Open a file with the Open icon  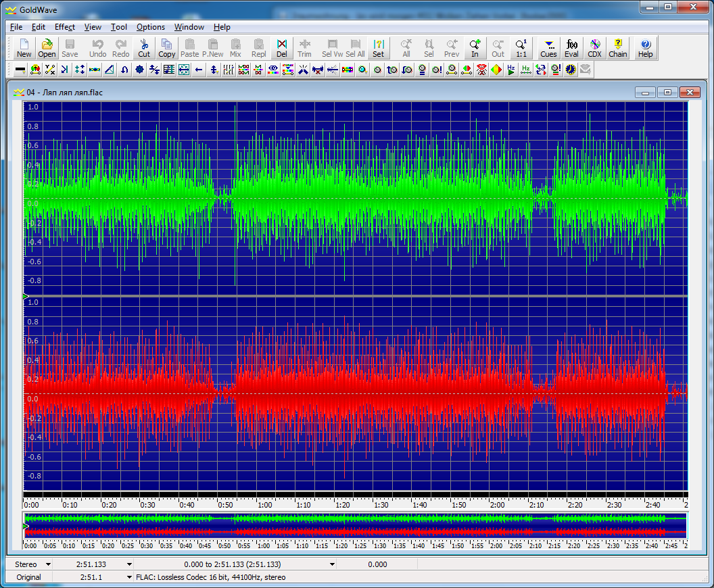47,48
